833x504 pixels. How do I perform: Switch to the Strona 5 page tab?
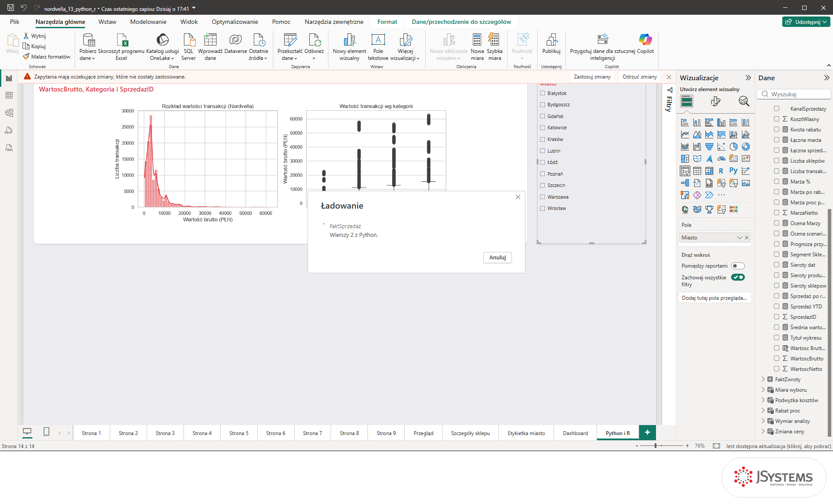coord(239,433)
